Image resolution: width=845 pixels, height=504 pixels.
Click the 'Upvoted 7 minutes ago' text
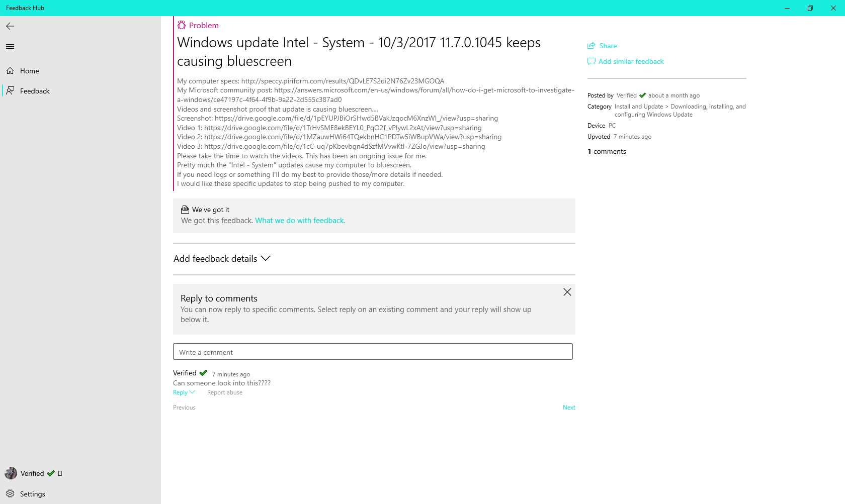click(619, 137)
